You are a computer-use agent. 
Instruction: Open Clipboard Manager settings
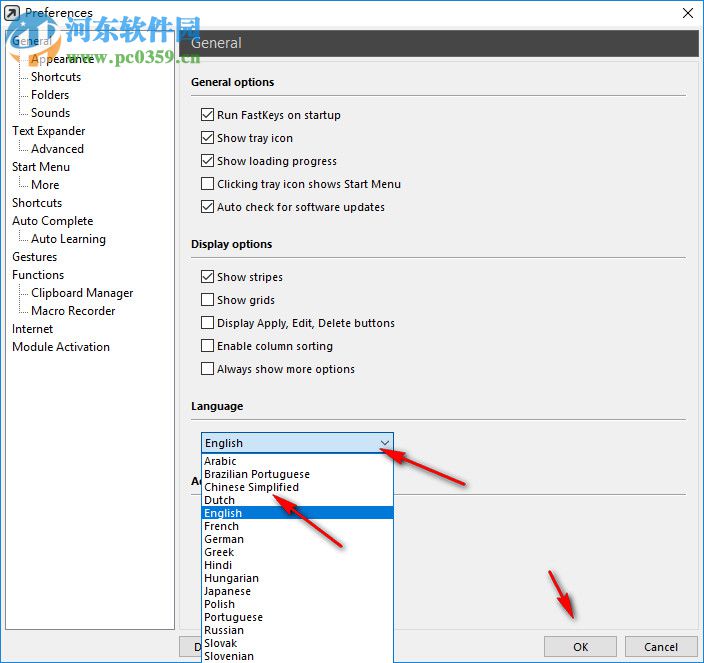click(x=82, y=293)
